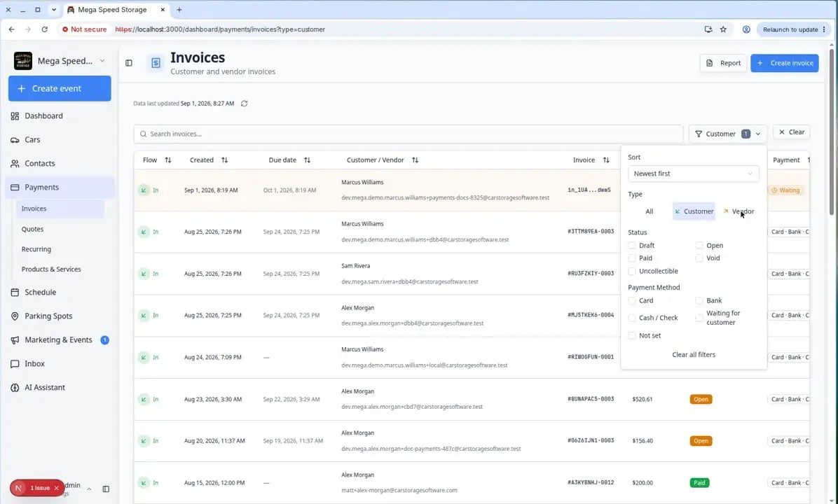
Task: Open Invoices in Payments submenu
Action: click(60, 209)
